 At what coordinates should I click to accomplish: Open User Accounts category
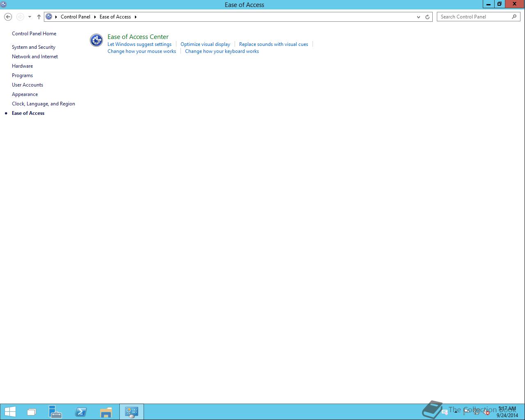pos(27,85)
